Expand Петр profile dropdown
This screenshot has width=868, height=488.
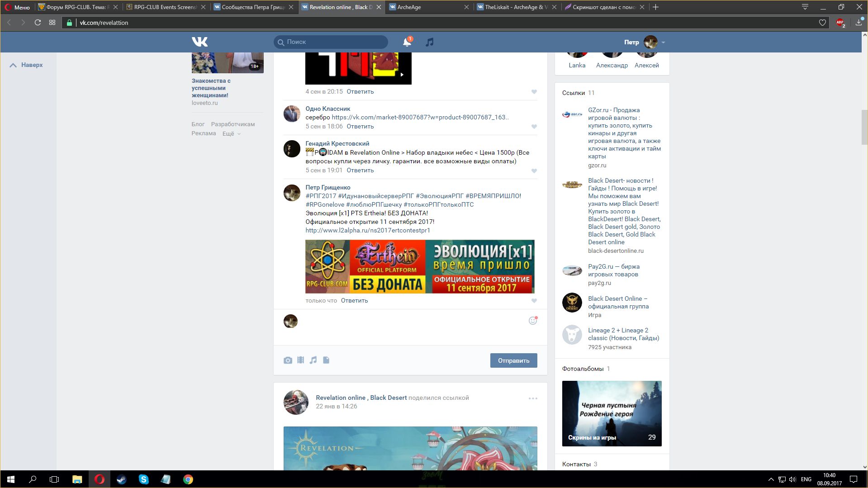(663, 43)
